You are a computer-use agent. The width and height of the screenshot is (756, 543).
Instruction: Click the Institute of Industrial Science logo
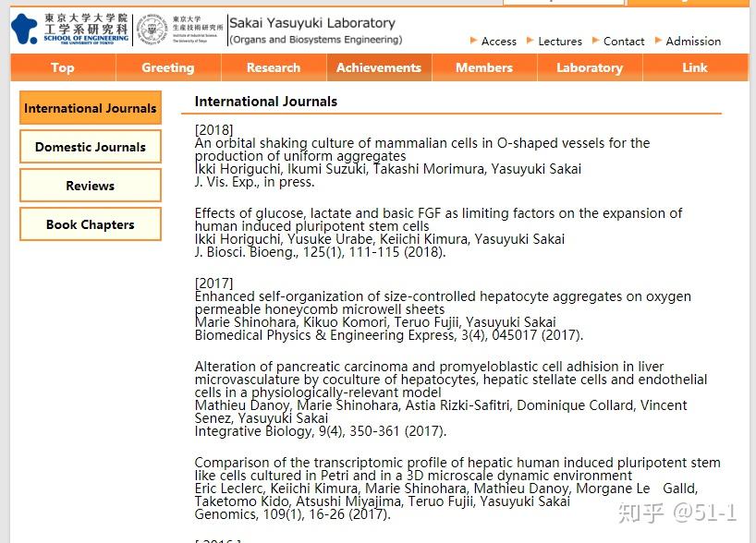click(x=179, y=30)
